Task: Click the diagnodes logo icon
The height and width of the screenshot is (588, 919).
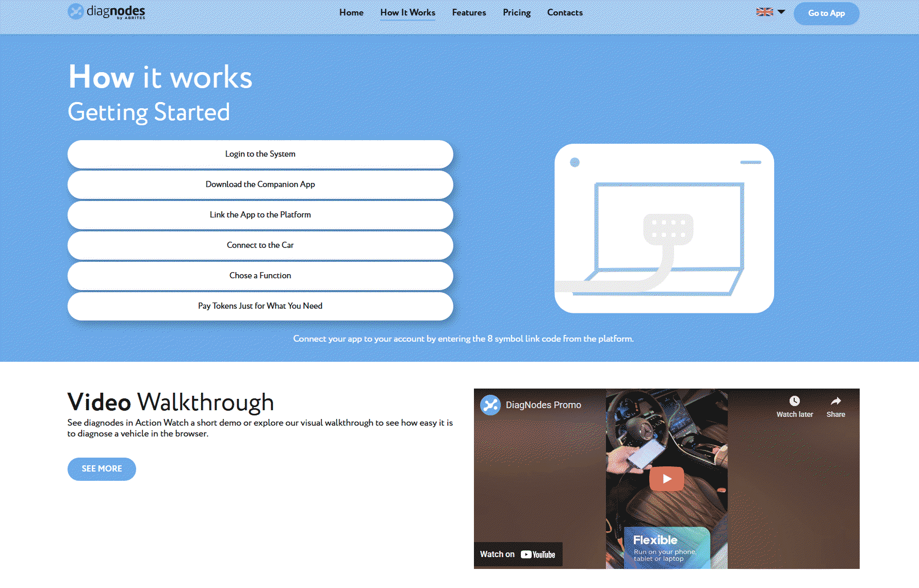Action: click(x=76, y=11)
